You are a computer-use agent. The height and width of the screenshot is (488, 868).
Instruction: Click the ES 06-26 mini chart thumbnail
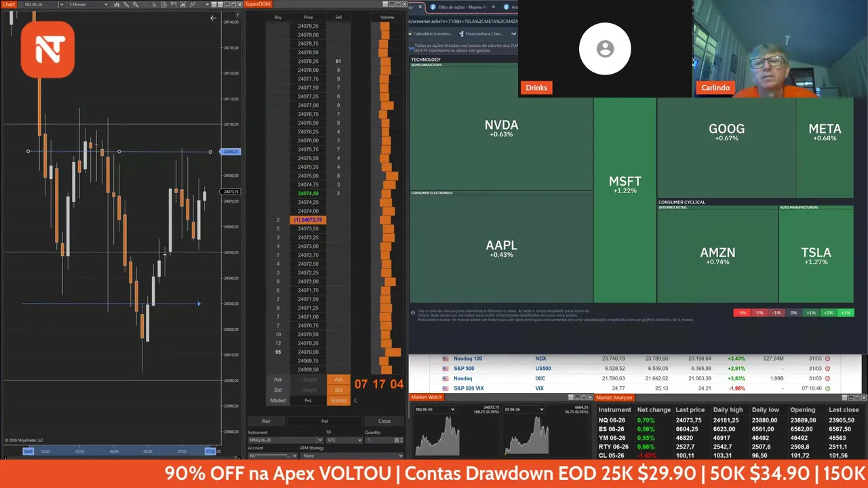[528, 436]
